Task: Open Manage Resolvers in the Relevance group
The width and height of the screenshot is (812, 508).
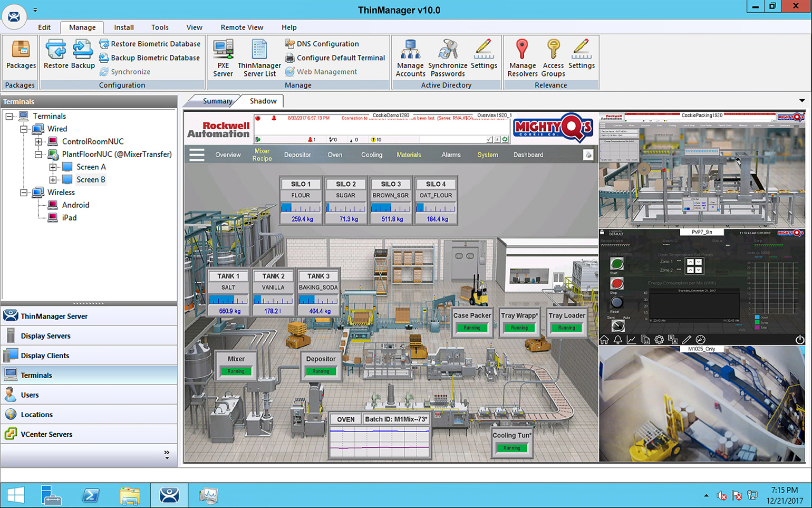Action: click(x=522, y=55)
